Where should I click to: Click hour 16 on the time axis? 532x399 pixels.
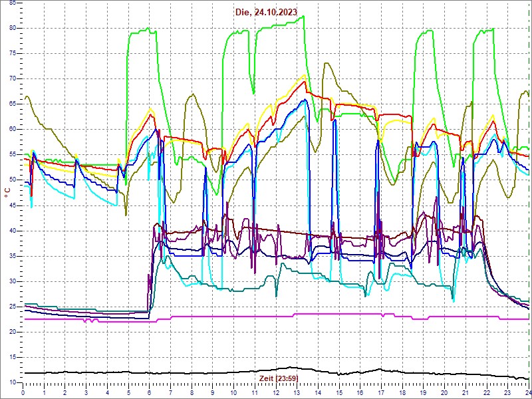360,392
